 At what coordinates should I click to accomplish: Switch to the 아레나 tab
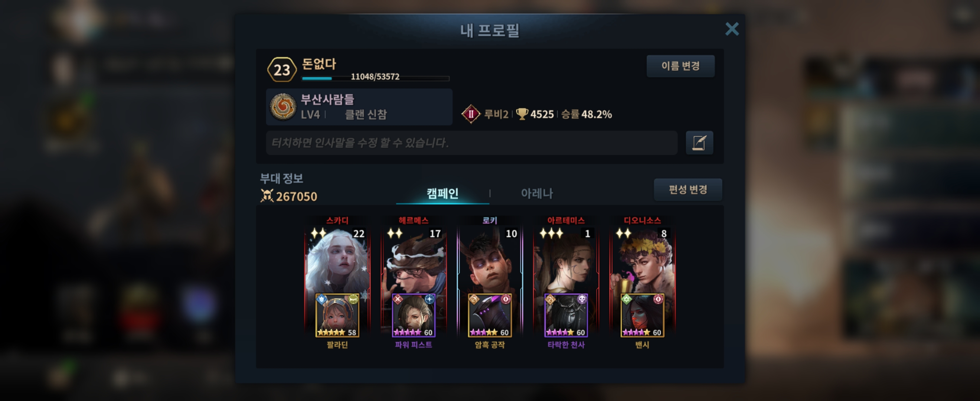point(536,194)
